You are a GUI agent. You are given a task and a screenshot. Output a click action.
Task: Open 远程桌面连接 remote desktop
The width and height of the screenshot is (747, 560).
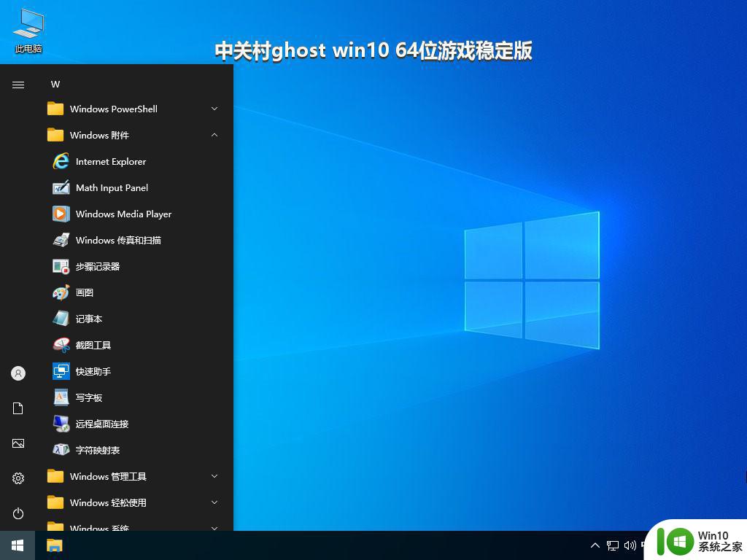click(x=102, y=424)
